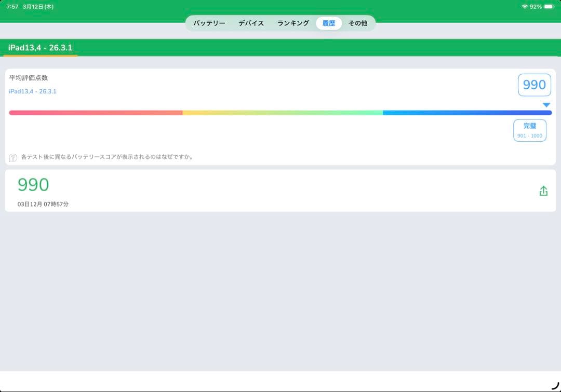
Task: Tap the 990 average score badge
Action: point(534,85)
